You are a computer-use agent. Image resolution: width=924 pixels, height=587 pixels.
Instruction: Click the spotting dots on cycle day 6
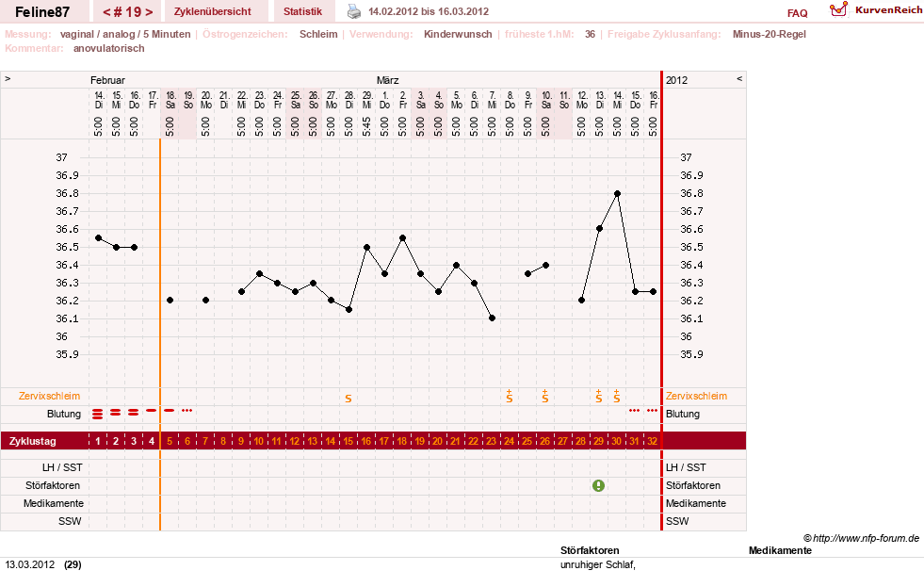pos(187,410)
